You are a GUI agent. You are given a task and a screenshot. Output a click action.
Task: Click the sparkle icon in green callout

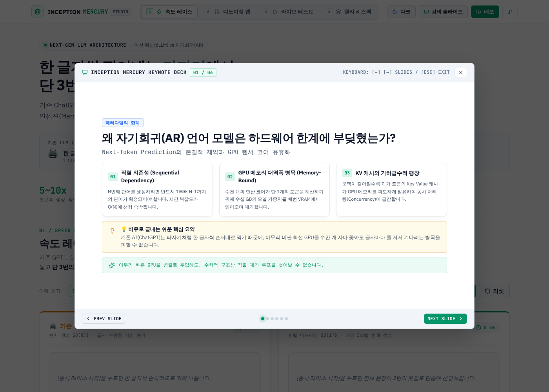pyautogui.click(x=111, y=265)
